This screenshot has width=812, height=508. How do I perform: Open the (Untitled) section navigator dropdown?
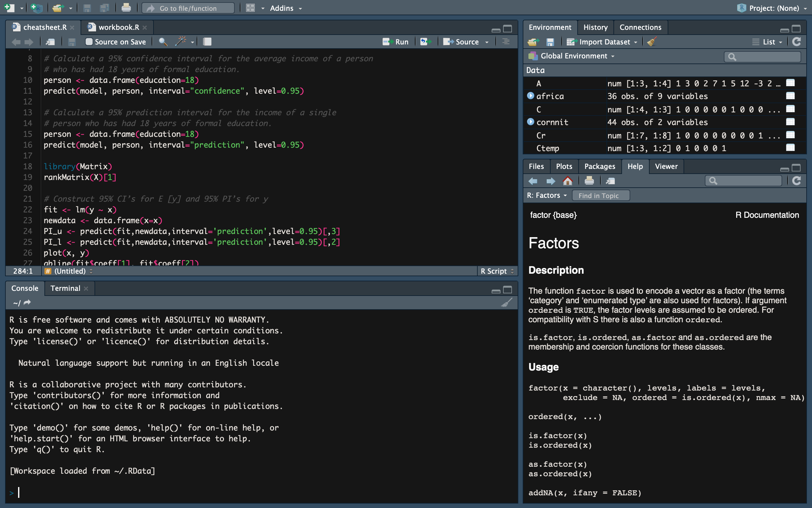[x=69, y=271]
